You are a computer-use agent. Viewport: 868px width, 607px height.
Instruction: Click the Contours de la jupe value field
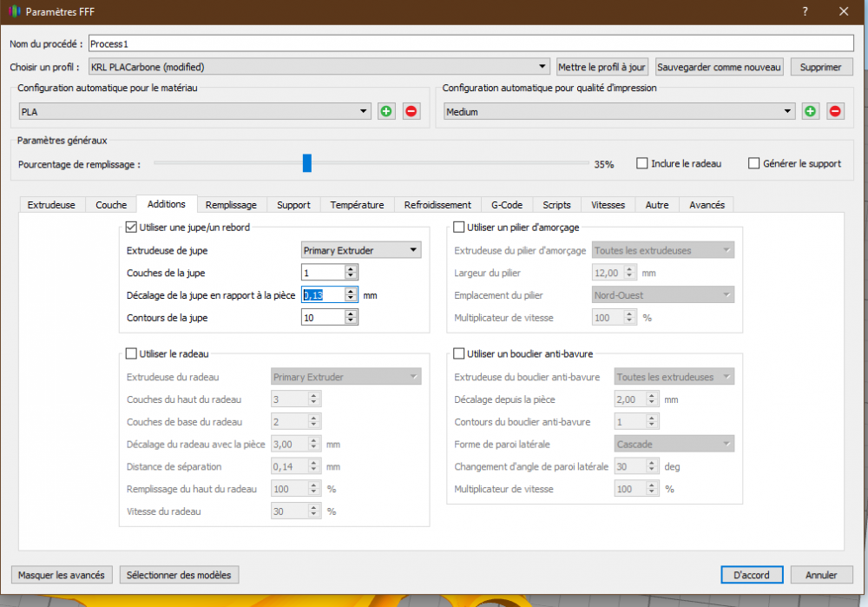[x=323, y=317]
